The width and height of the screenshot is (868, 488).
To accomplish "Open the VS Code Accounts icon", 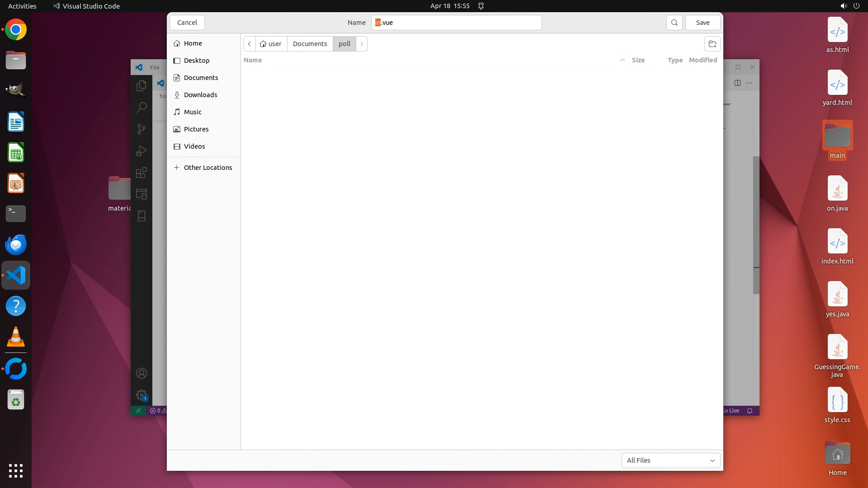I will click(x=142, y=373).
